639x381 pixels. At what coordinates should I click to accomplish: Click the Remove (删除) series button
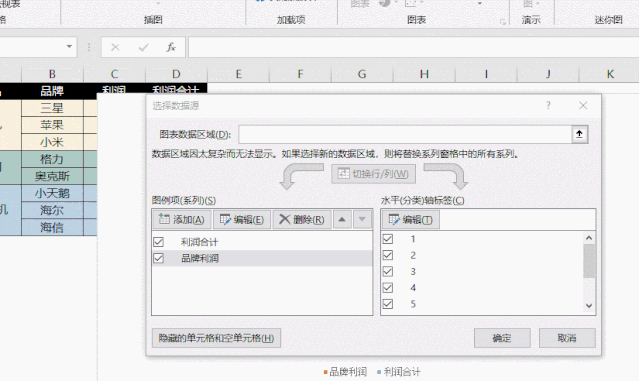click(x=302, y=220)
